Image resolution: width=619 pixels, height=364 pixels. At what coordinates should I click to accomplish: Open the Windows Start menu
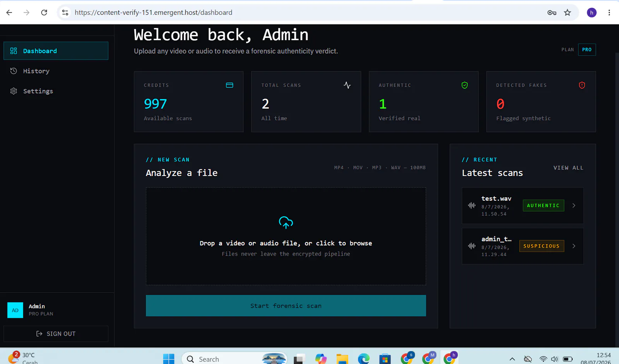[x=169, y=359]
